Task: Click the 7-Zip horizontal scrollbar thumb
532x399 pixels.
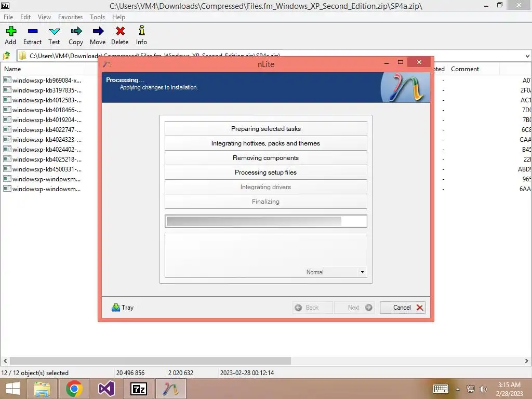Action: (150, 361)
